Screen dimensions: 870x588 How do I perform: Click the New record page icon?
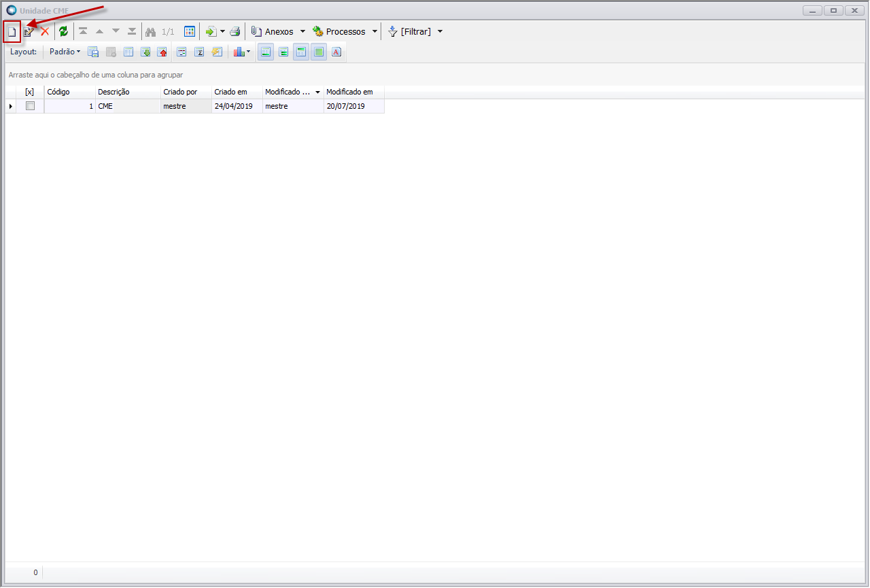pos(12,32)
